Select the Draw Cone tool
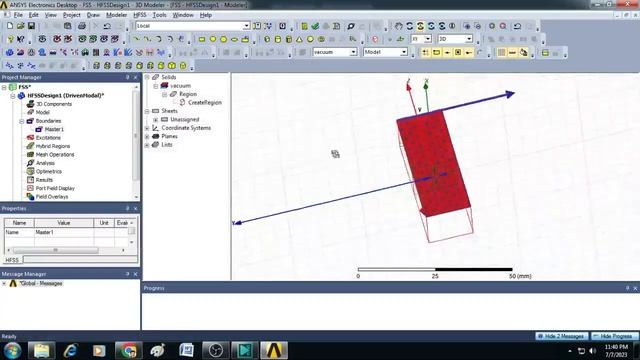The height and width of the screenshot is (360, 640). click(x=299, y=39)
